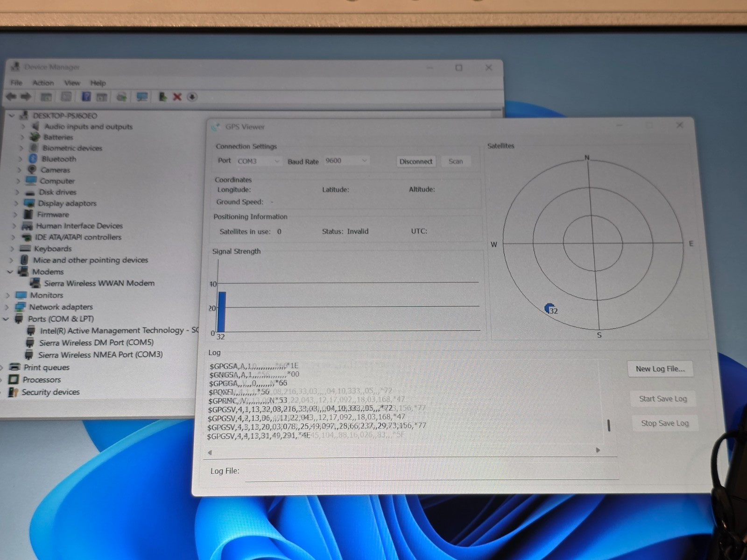The width and height of the screenshot is (747, 560).
Task: Collapse the Modems tree node
Action: (10, 272)
